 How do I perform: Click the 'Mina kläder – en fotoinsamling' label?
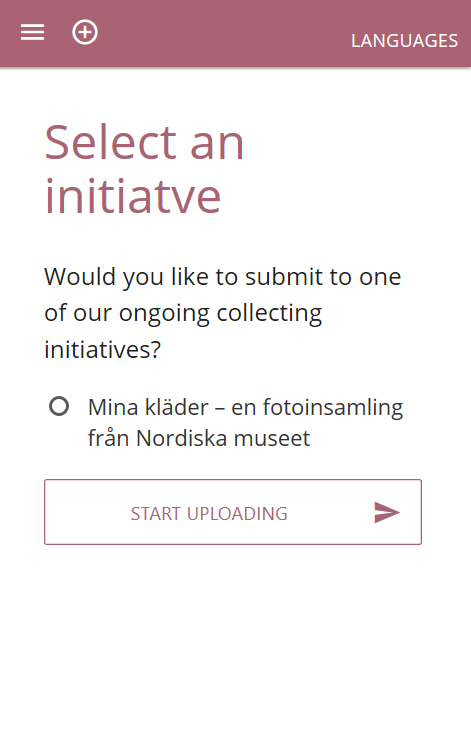[x=245, y=407]
